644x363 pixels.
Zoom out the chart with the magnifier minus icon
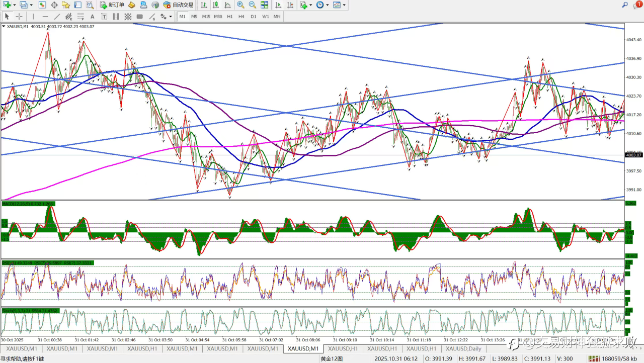(x=252, y=5)
